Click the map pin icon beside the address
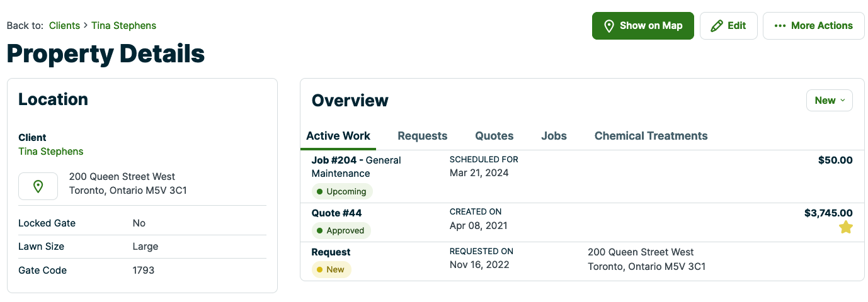Image resolution: width=868 pixels, height=302 pixels. [38, 186]
